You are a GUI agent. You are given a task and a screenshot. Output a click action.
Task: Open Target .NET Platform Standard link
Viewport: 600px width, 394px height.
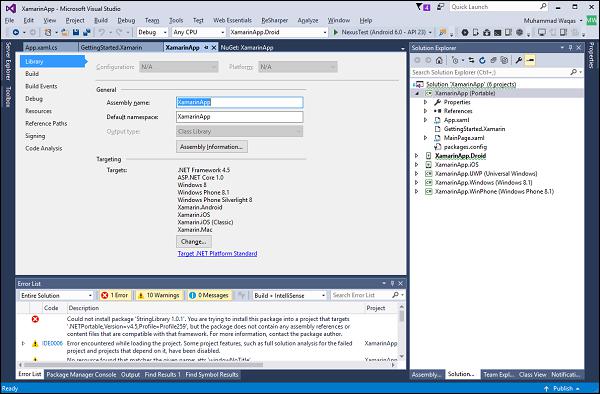click(217, 253)
